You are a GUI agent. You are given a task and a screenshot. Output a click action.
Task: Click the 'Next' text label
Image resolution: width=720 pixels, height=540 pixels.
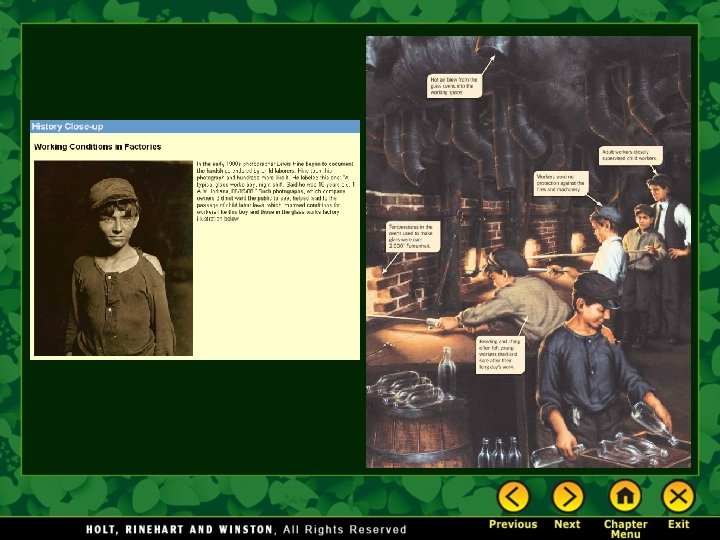pyautogui.click(x=568, y=524)
